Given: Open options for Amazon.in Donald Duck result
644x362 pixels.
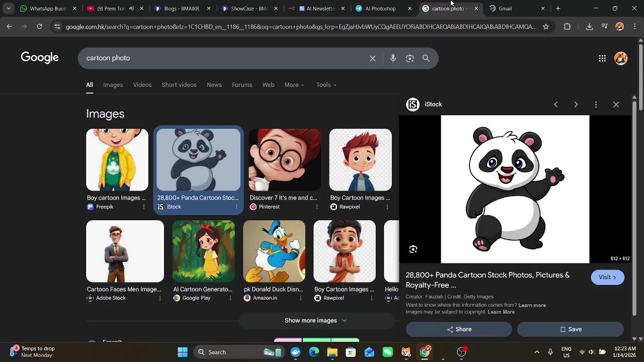Looking at the screenshot, I should coord(301,298).
